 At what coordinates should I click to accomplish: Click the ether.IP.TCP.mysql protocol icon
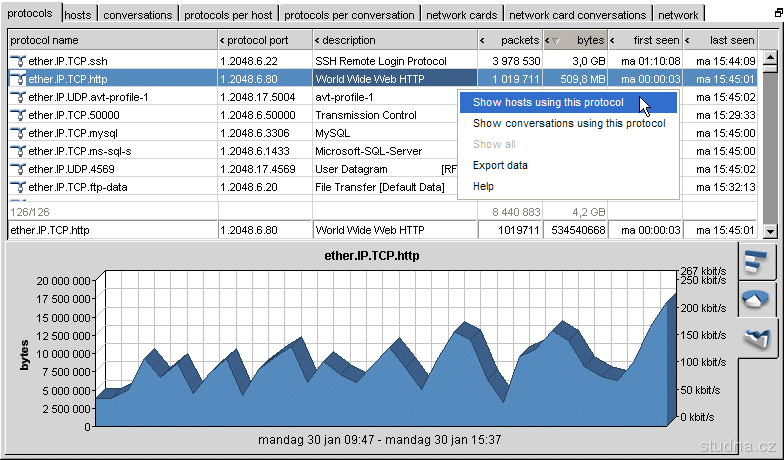18,133
